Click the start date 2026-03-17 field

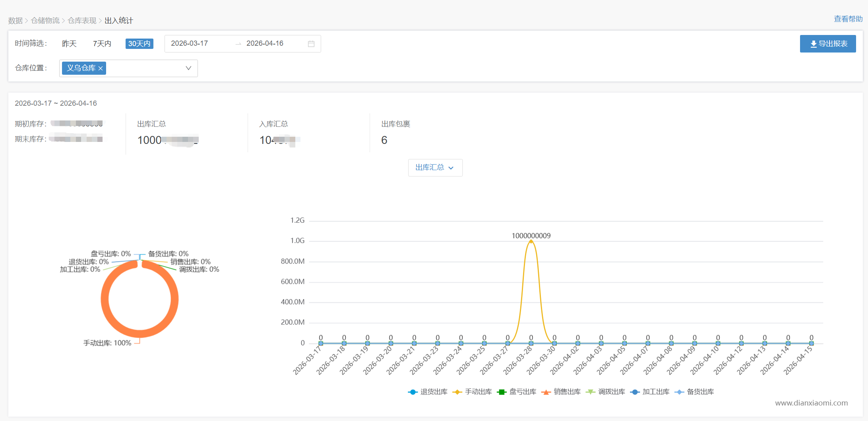pos(190,43)
